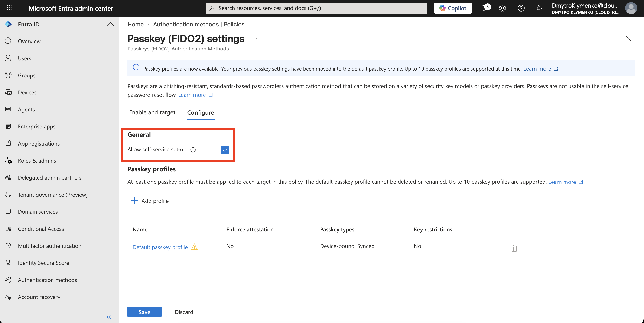Click the Key restrictions column header
The height and width of the screenshot is (323, 644).
pyautogui.click(x=433, y=229)
